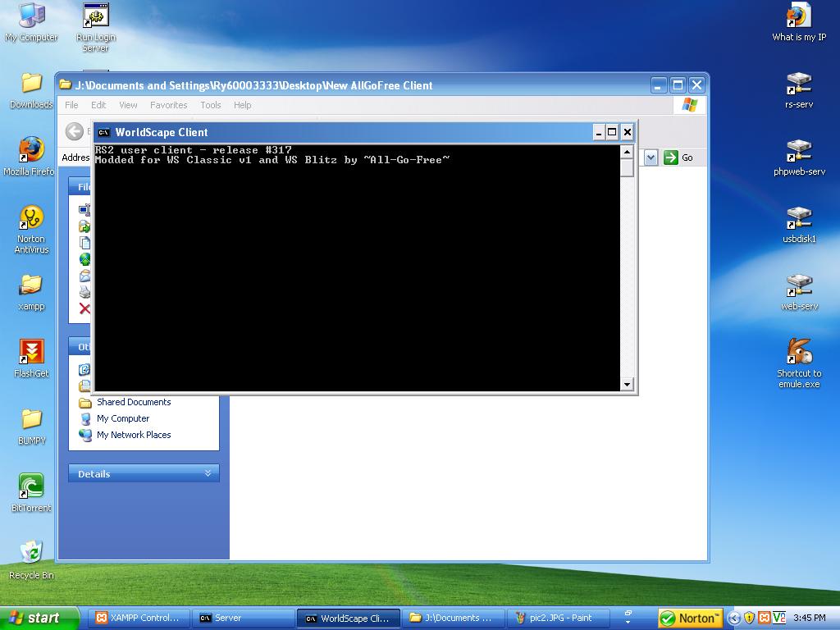This screenshot has width=840, height=630.
Task: Click the XAMPP tray icon
Action: point(764,618)
